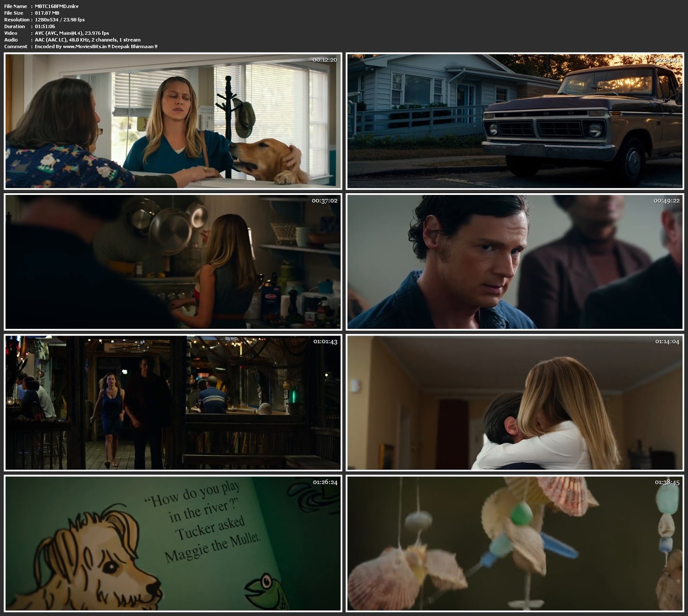Select the 00:49:22 timestamp

pos(666,200)
